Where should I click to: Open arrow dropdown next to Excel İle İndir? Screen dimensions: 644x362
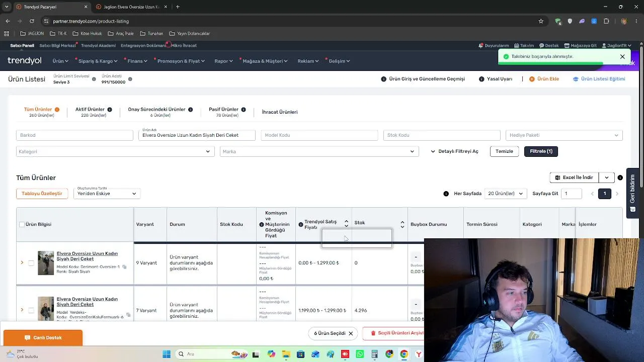pos(607,177)
